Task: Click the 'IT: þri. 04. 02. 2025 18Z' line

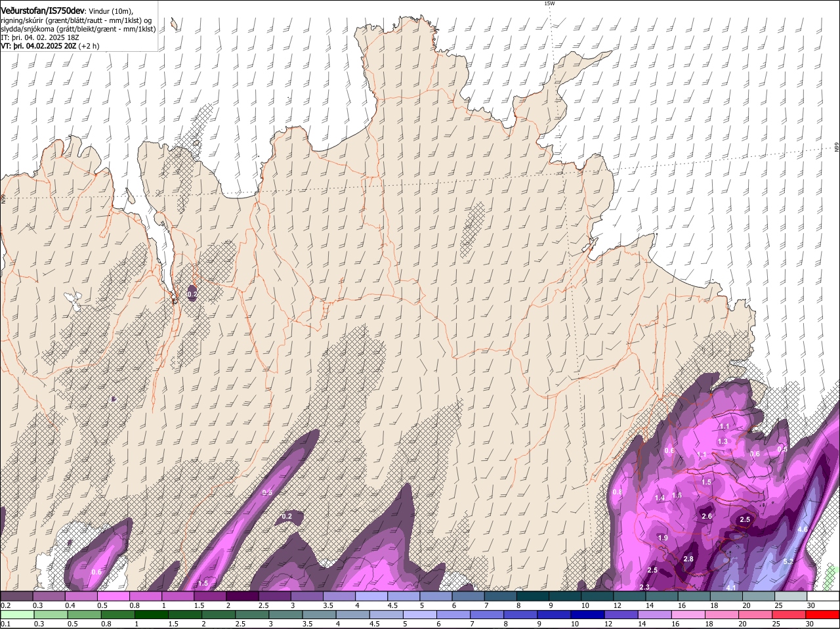Action: pyautogui.click(x=39, y=37)
